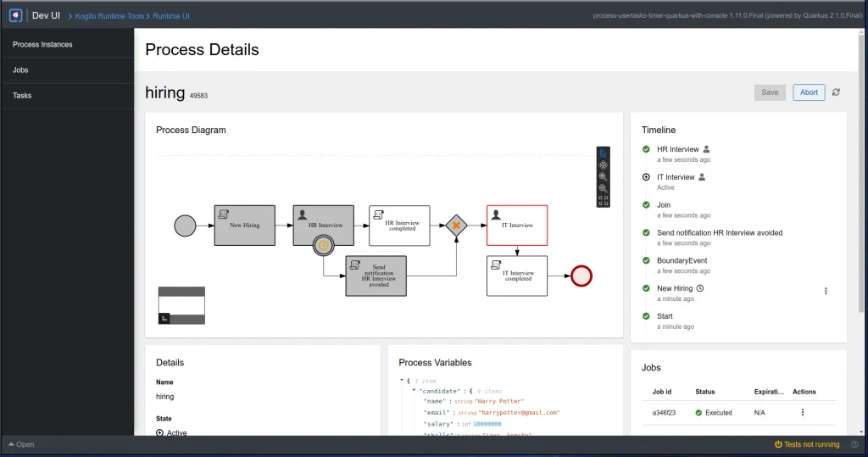Click the exclusive gateway diamond
Screen dimensions: 868x457
click(456, 226)
